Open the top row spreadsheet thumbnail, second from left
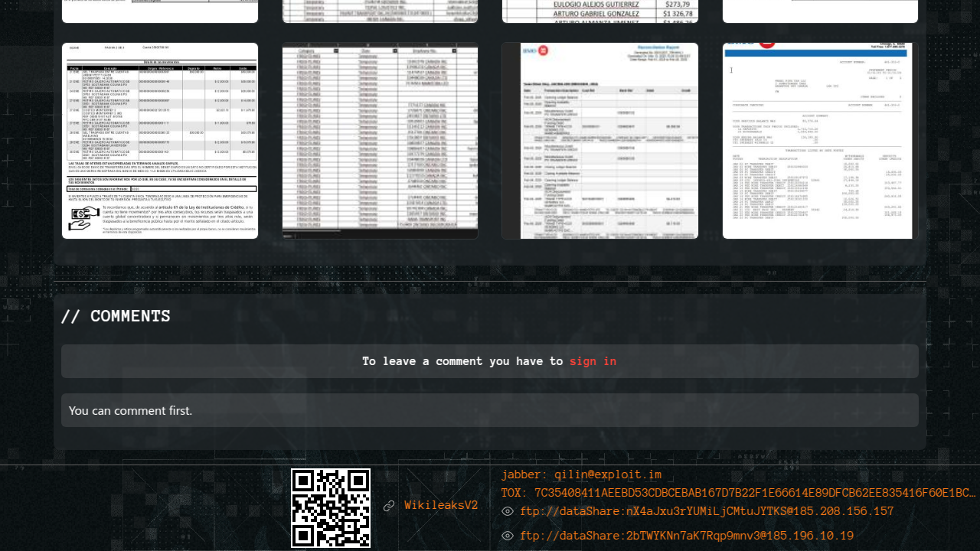This screenshot has width=980, height=551. (x=381, y=11)
